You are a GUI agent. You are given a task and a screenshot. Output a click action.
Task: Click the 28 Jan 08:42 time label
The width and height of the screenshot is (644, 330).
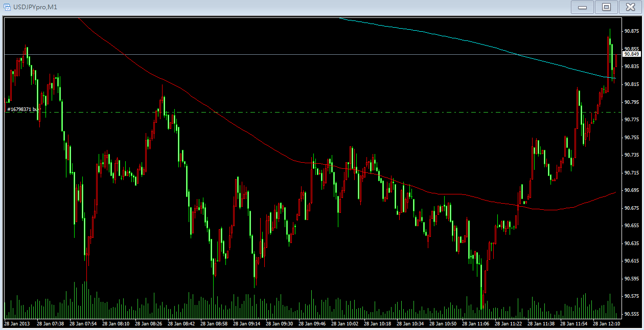point(181,324)
